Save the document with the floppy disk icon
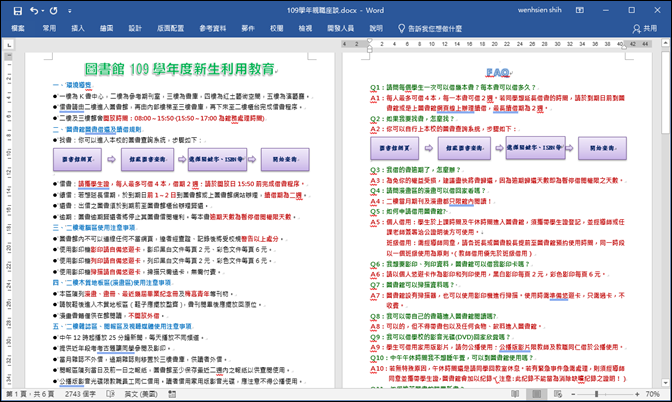This screenshot has height=402, width=672. [18, 11]
